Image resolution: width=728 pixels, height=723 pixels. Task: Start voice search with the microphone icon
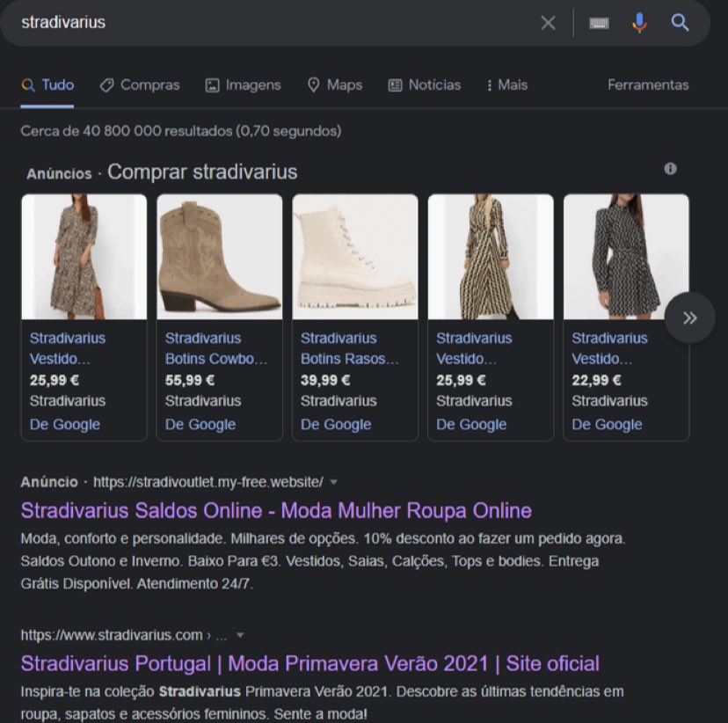pyautogui.click(x=639, y=23)
